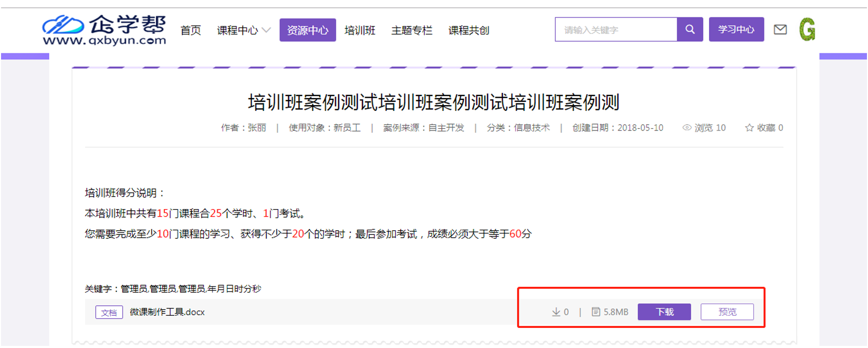
Task: Click the 学习中心 button
Action: click(736, 30)
